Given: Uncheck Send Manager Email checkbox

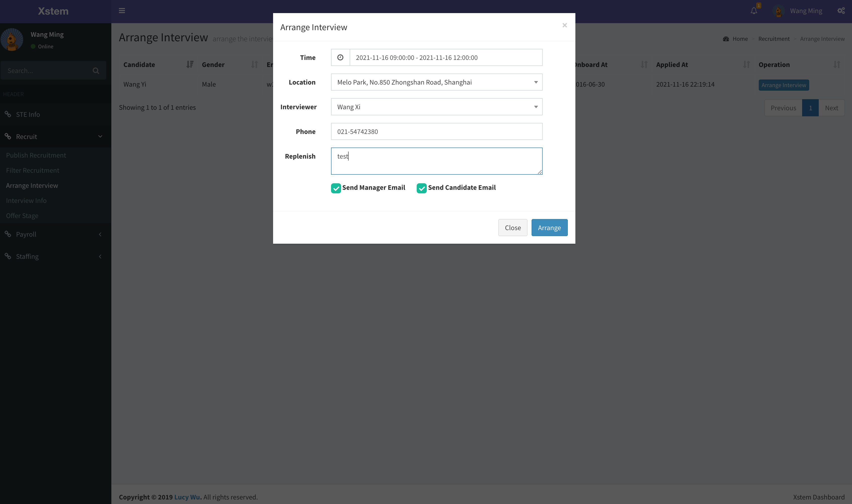Looking at the screenshot, I should click(336, 188).
